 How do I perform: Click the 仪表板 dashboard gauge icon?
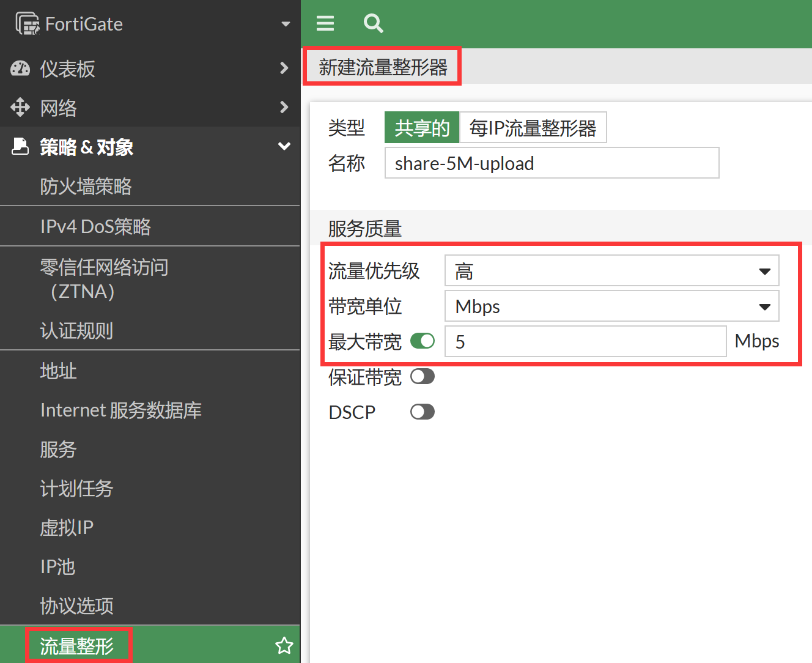20,69
